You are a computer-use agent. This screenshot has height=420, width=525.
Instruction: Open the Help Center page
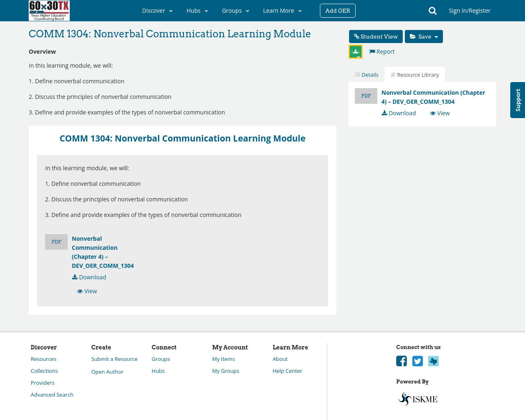tap(287, 370)
